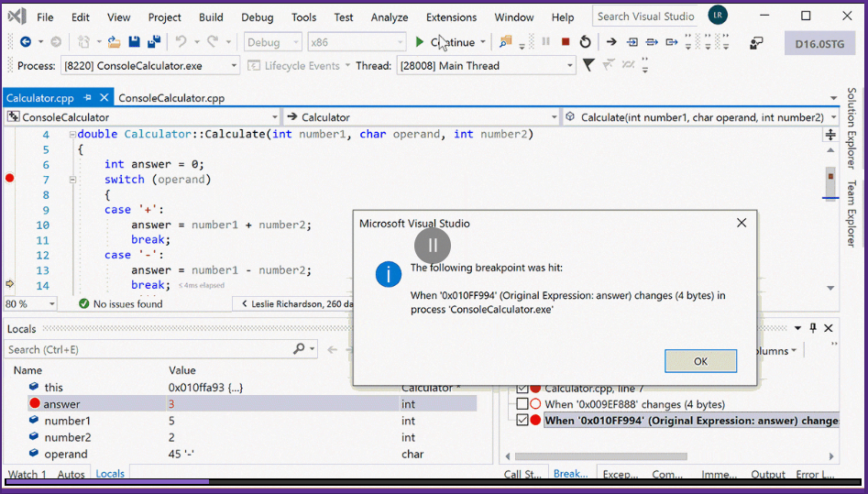This screenshot has height=494, width=868.
Task: Open the File menu
Action: [46, 17]
